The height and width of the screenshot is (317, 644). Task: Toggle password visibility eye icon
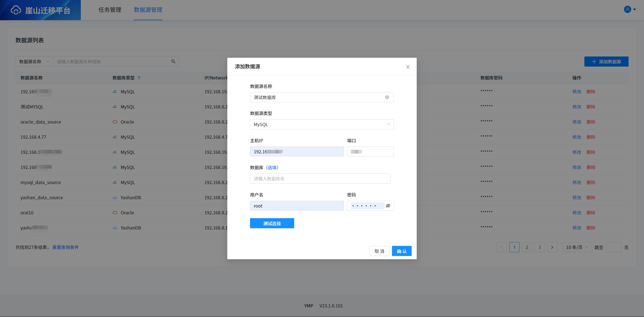pyautogui.click(x=388, y=206)
